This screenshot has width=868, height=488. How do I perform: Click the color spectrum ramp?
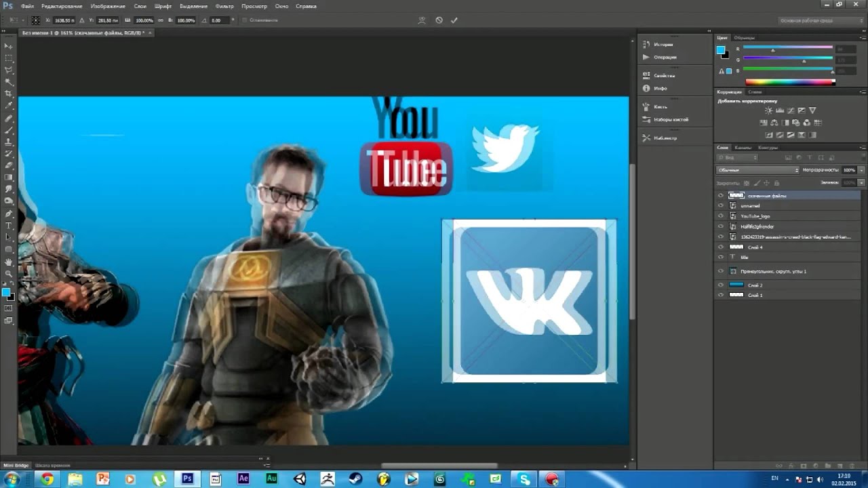click(790, 82)
